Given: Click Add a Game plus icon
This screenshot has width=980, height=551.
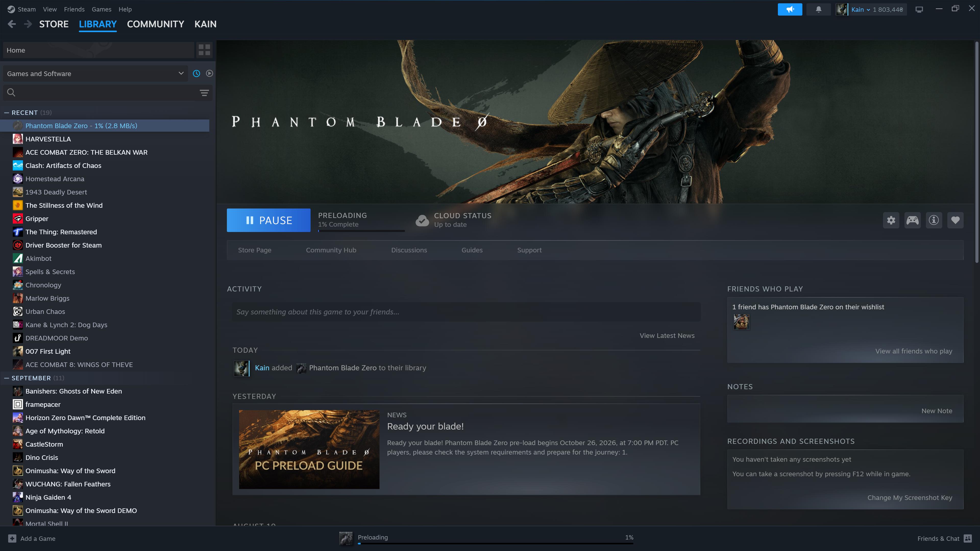Looking at the screenshot, I should (x=12, y=538).
